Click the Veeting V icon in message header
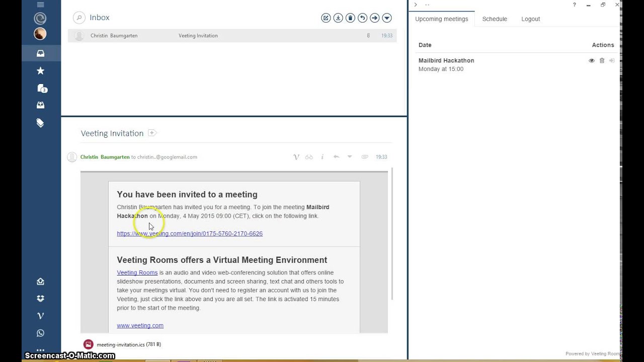644x362 pixels. [x=296, y=157]
